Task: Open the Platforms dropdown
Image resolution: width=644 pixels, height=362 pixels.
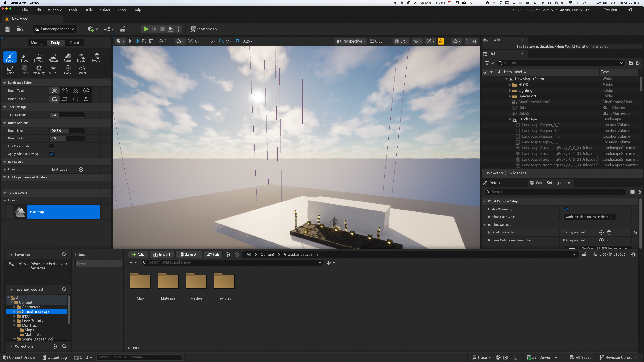Action: pos(204,29)
